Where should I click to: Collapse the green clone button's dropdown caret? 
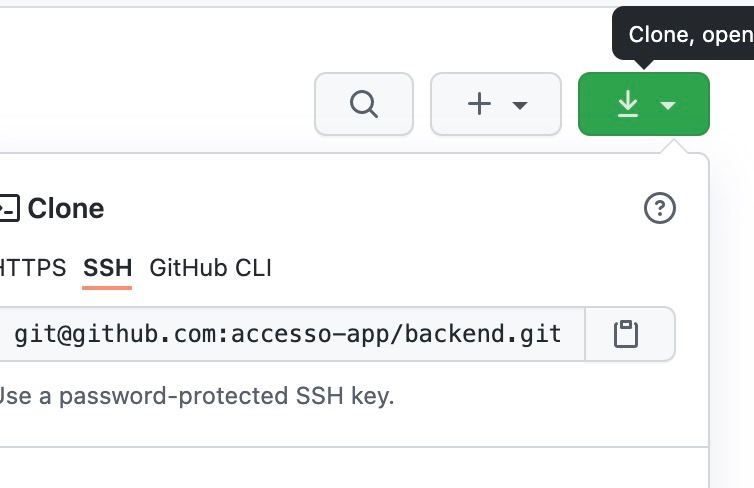click(669, 105)
